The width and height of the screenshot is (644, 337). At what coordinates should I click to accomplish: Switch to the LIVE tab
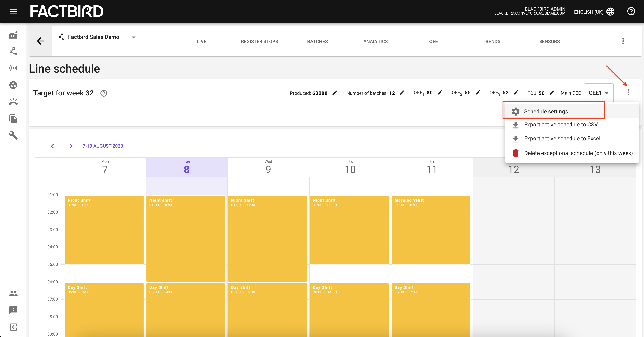(x=202, y=42)
